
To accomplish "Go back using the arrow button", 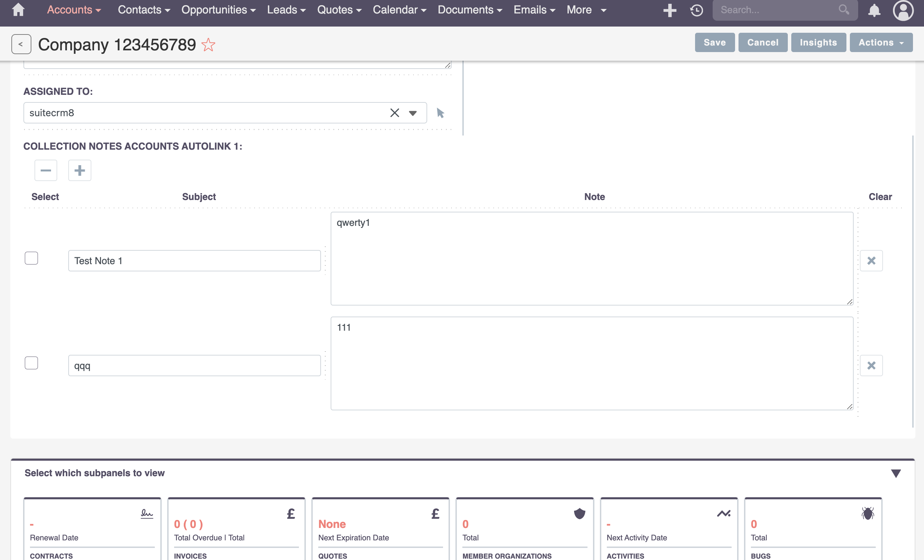I will 21,44.
